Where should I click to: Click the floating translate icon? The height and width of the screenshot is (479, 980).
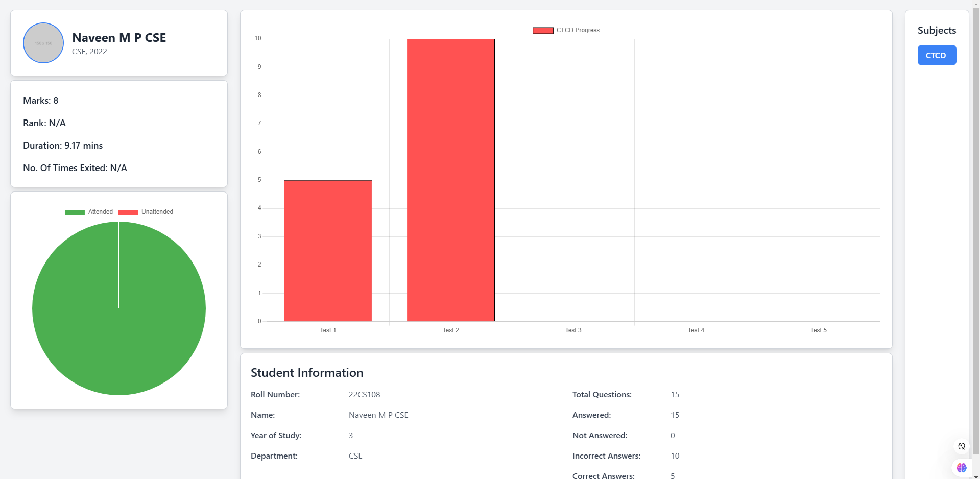(x=962, y=446)
